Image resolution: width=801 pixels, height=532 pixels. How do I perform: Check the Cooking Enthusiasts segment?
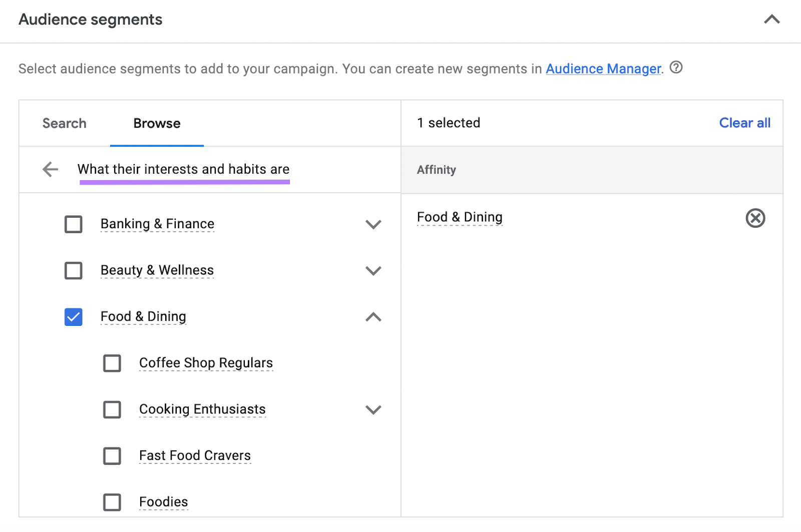112,409
